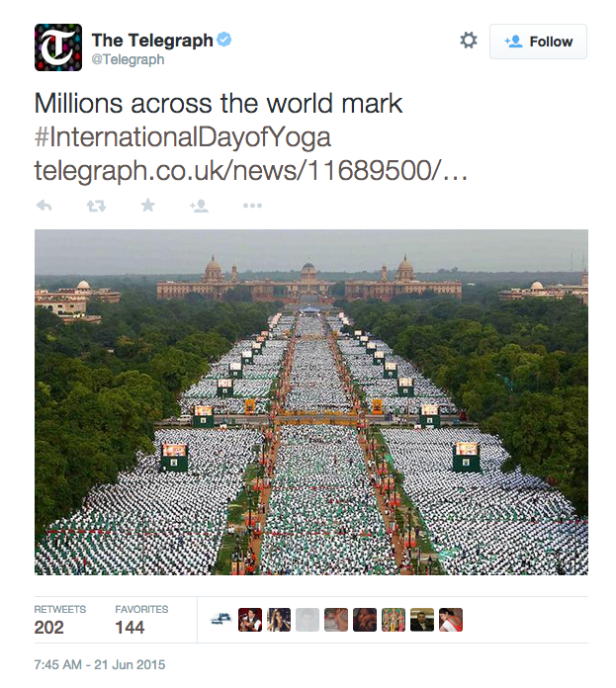The height and width of the screenshot is (688, 616).
Task: Favorite the tweet with star icon
Action: [148, 205]
